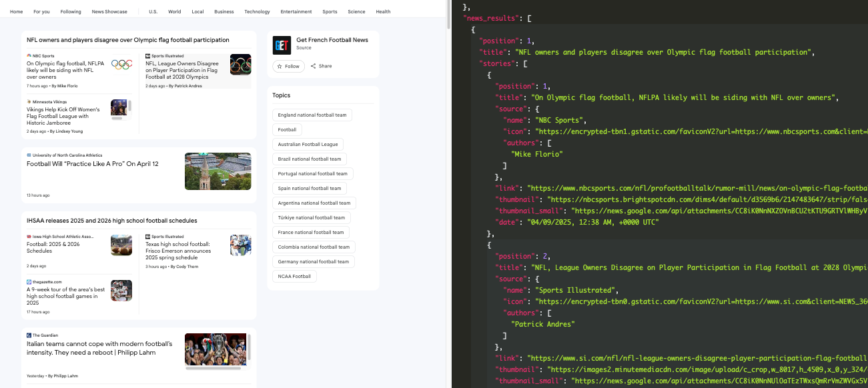
Task: Open Texas high school football Frisco Emerson article
Action: pyautogui.click(x=177, y=251)
